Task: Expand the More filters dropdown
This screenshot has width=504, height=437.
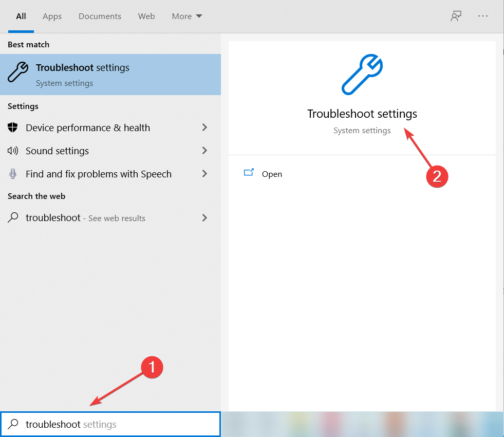Action: pyautogui.click(x=186, y=16)
